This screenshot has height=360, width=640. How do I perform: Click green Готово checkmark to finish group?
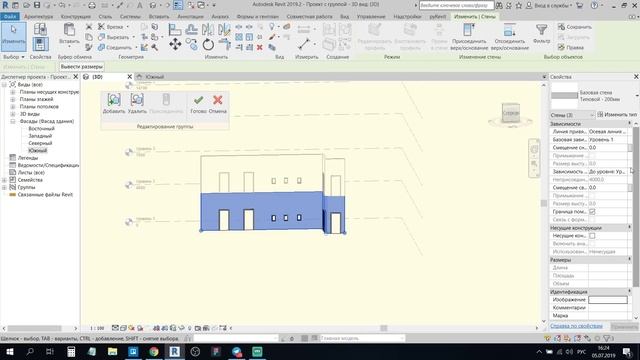(x=198, y=104)
